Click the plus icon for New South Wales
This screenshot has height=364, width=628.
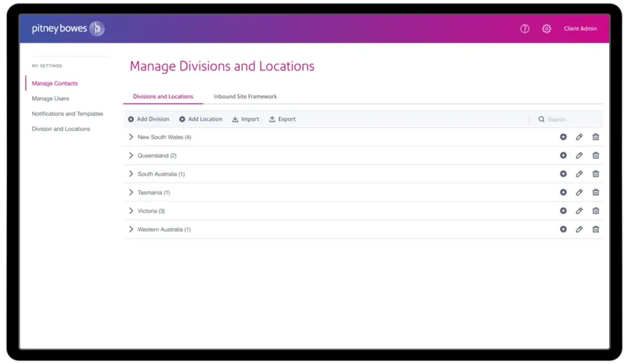click(x=563, y=137)
